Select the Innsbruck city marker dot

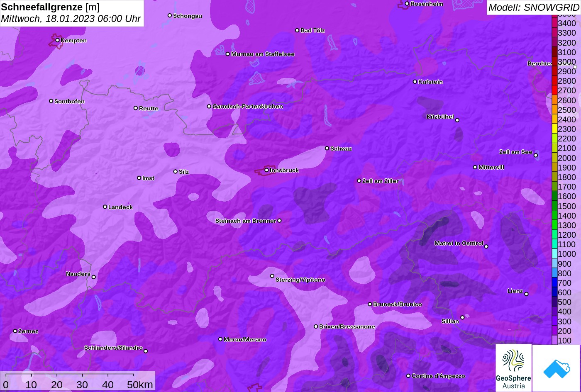(266, 170)
